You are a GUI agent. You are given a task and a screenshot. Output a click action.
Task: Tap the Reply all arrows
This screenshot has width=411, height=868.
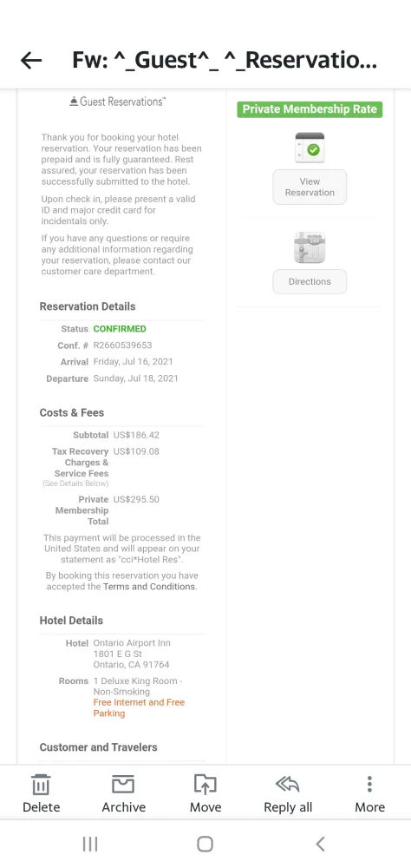pyautogui.click(x=288, y=784)
